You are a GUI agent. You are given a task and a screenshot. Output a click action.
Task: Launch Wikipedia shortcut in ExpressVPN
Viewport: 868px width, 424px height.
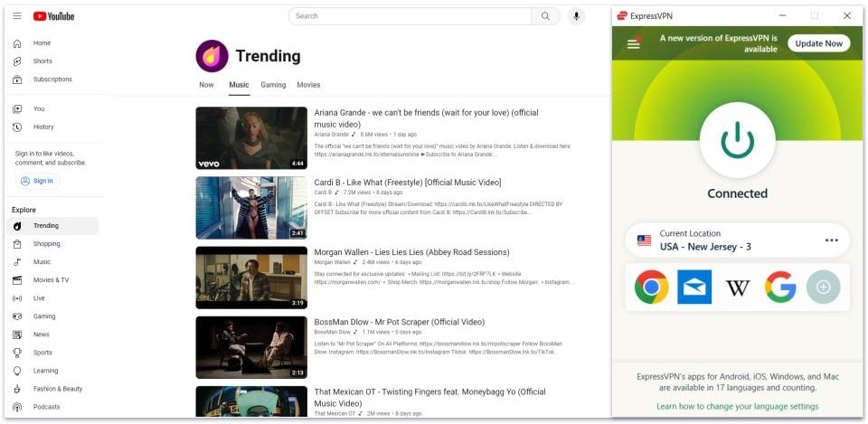tap(738, 287)
